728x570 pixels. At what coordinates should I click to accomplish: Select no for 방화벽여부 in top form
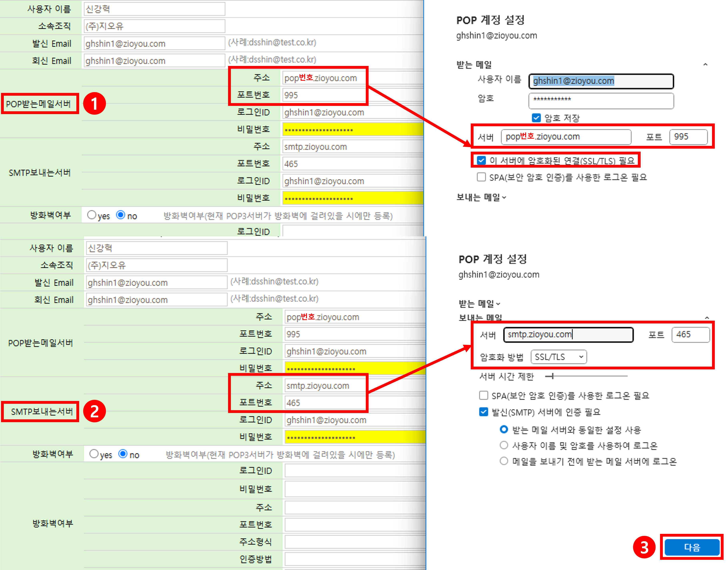(121, 215)
